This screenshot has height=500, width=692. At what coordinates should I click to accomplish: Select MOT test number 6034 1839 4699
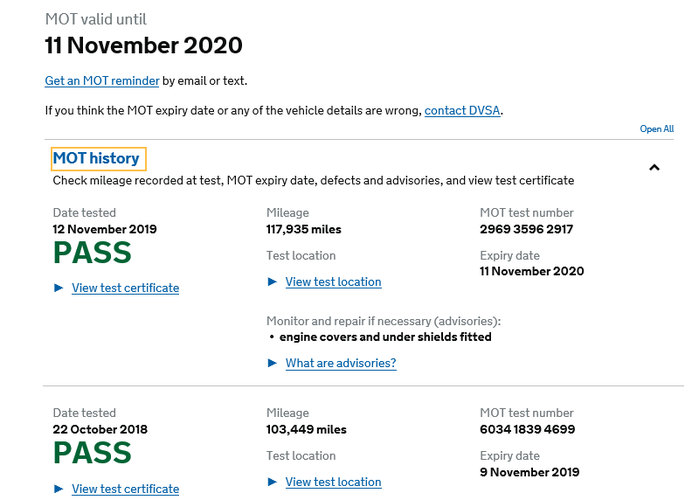pos(527,429)
